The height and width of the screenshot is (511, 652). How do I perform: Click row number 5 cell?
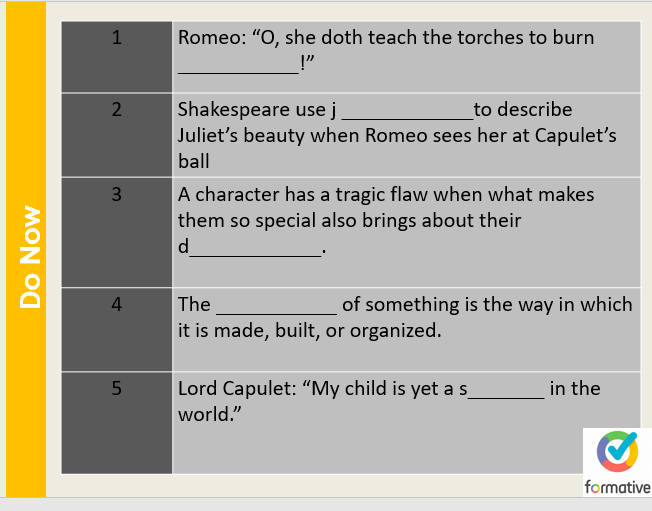pos(116,422)
